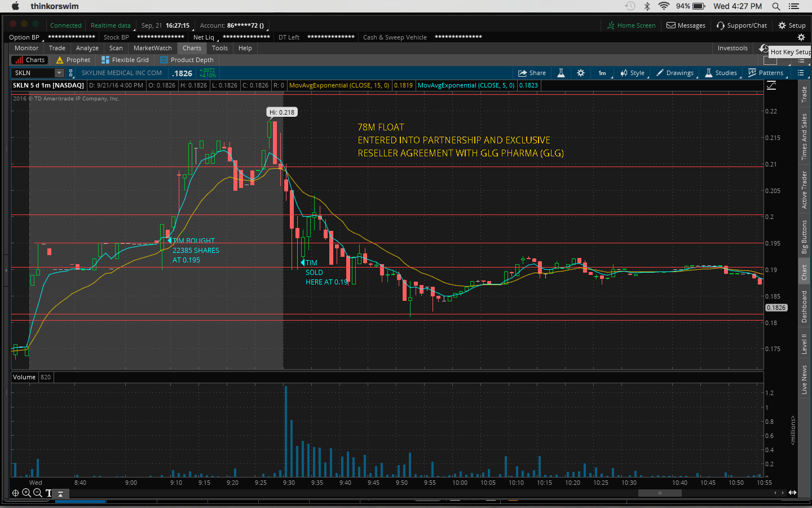Open the Net Liq dropdown
Image resolution: width=812 pixels, height=508 pixels.
click(x=205, y=37)
